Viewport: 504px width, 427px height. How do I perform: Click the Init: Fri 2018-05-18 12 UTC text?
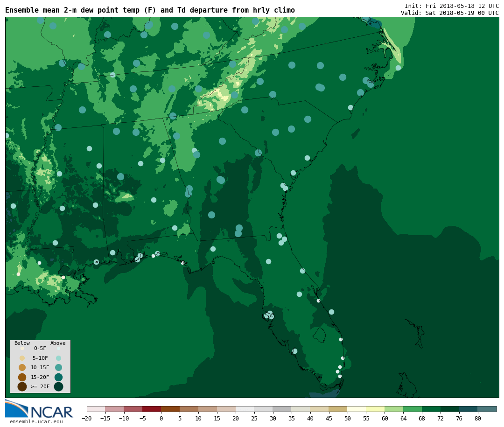[x=452, y=6]
